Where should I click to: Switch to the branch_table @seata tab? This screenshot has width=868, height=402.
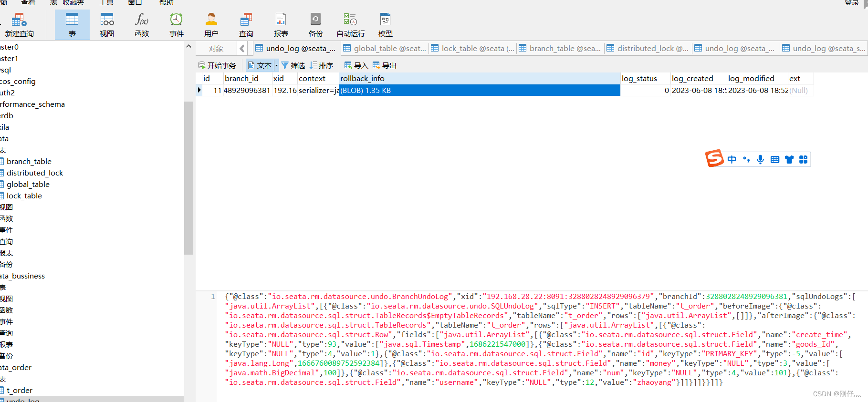click(560, 48)
